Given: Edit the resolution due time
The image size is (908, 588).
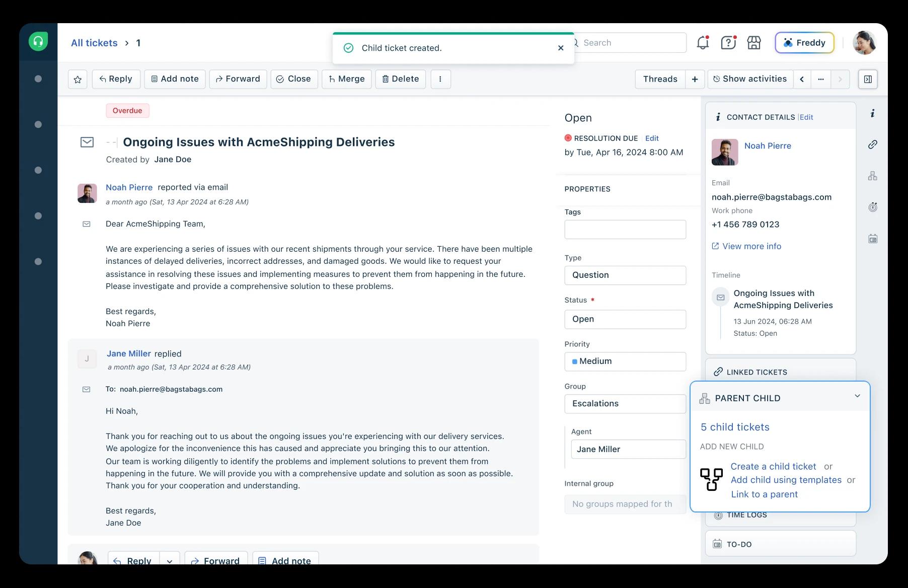Looking at the screenshot, I should point(652,138).
